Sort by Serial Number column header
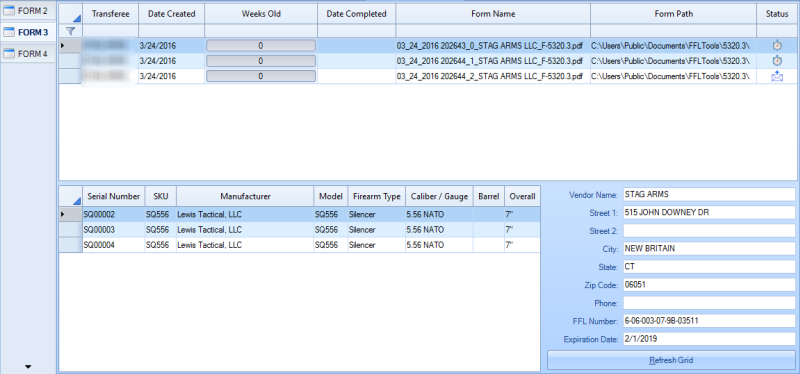 point(114,196)
